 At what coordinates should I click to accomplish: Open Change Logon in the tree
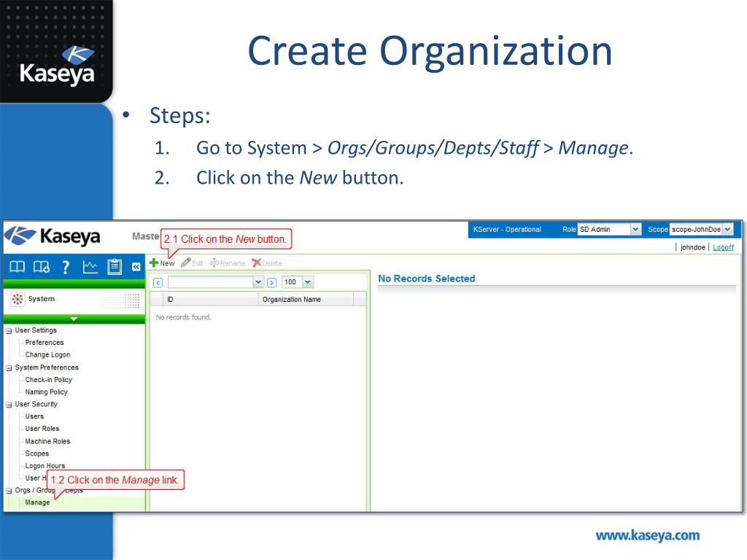click(x=47, y=355)
